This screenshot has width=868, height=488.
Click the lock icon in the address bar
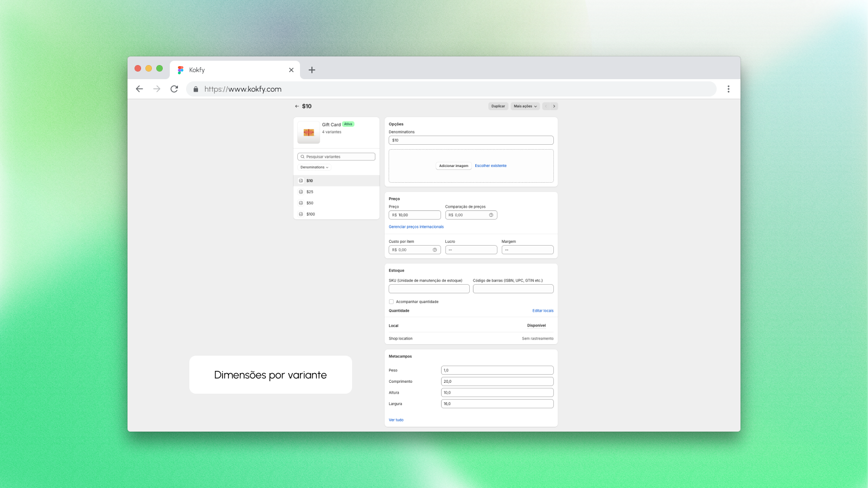click(x=196, y=89)
